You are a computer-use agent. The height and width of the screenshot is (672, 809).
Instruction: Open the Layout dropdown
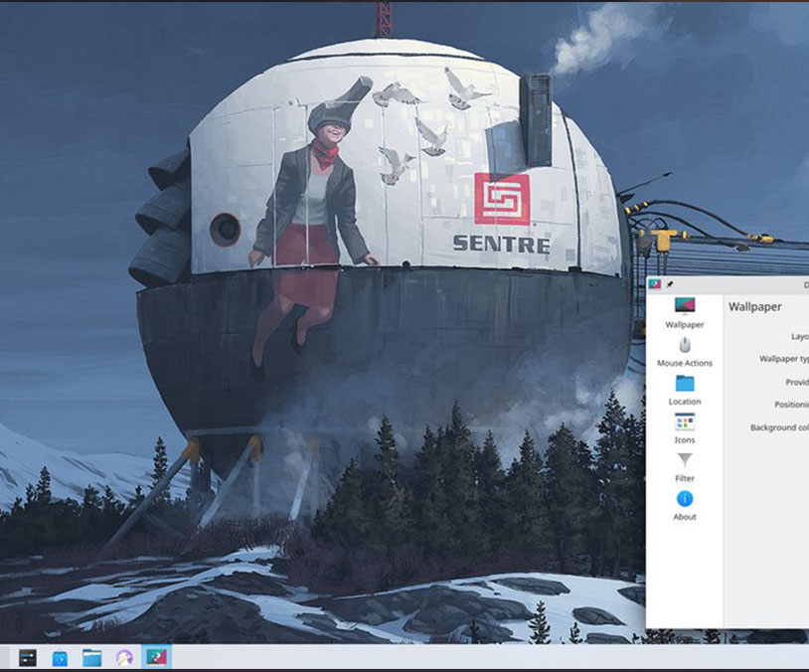805,335
